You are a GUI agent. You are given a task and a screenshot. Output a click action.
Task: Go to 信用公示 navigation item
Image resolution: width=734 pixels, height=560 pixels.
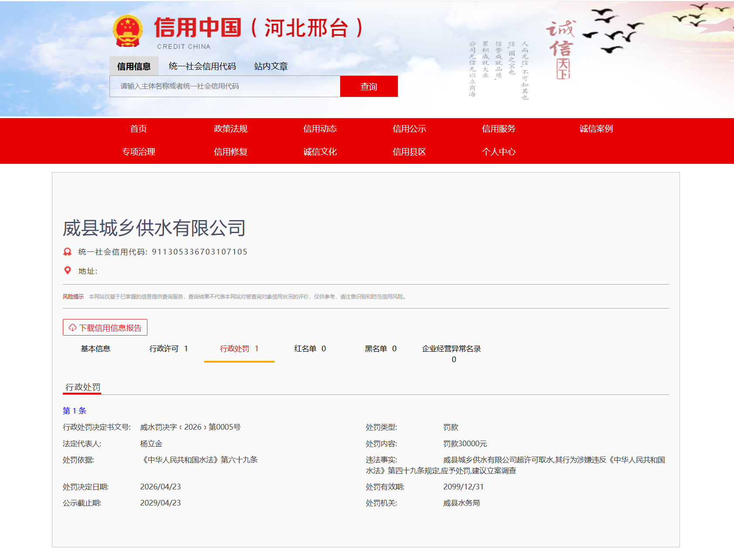click(x=409, y=129)
